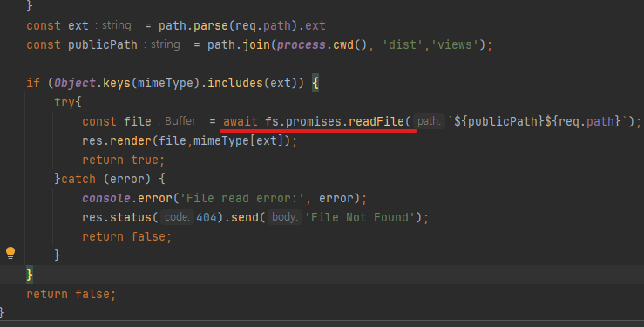
Task: Click 'parse' in path.parse call
Action: point(211,25)
